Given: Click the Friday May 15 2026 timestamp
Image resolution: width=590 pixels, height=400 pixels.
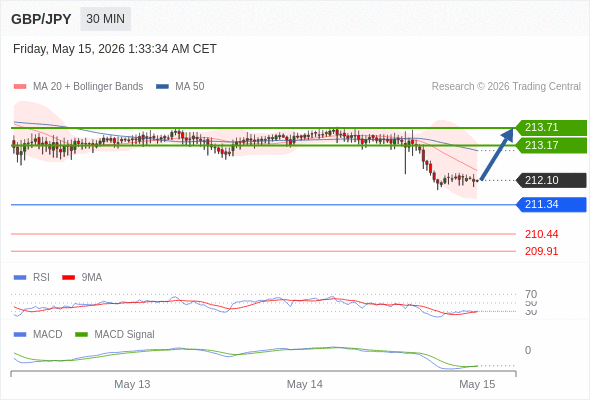Looking at the screenshot, I should pyautogui.click(x=115, y=49).
